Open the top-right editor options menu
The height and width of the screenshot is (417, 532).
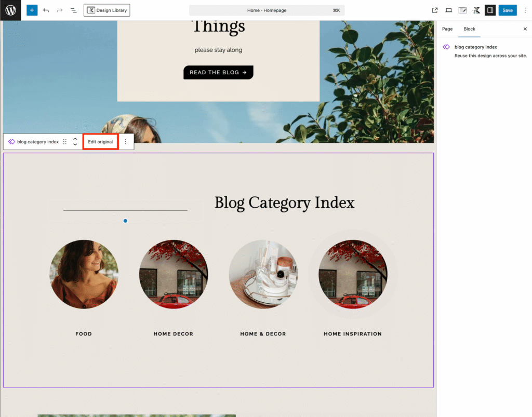(x=525, y=10)
